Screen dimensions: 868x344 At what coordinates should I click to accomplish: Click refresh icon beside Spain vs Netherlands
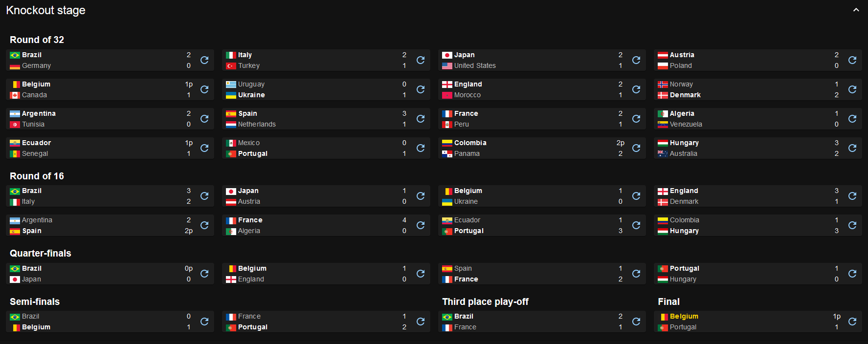click(421, 119)
